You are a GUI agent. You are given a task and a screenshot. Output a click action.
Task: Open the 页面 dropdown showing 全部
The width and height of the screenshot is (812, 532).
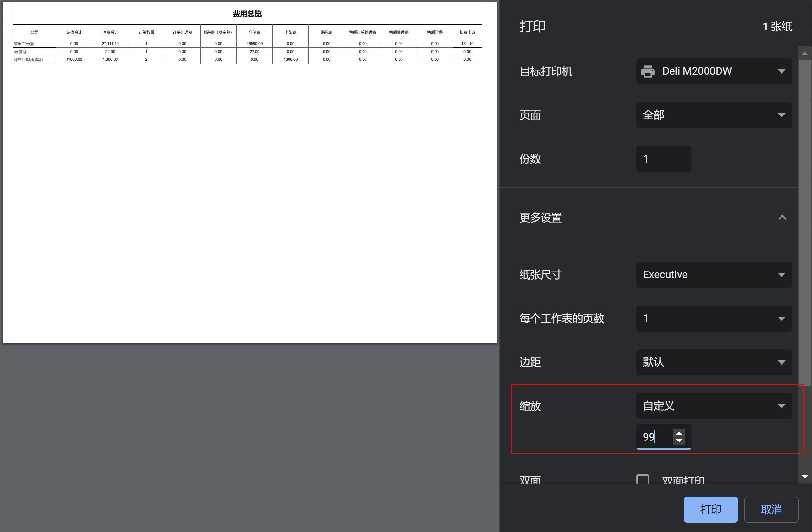pos(714,115)
